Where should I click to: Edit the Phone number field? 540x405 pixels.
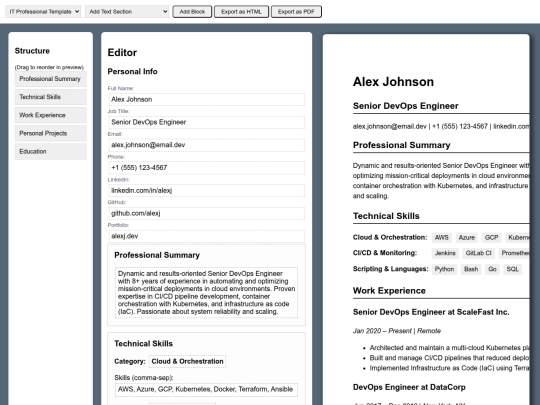[207, 168]
